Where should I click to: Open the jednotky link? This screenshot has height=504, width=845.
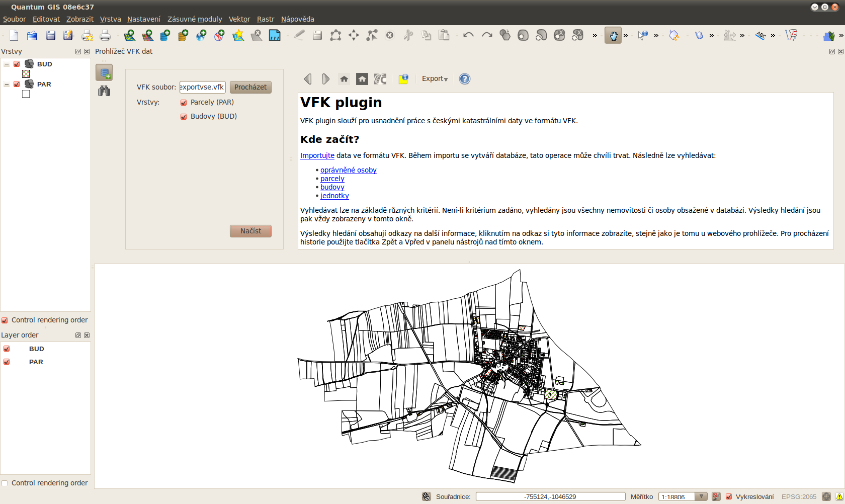click(x=334, y=196)
